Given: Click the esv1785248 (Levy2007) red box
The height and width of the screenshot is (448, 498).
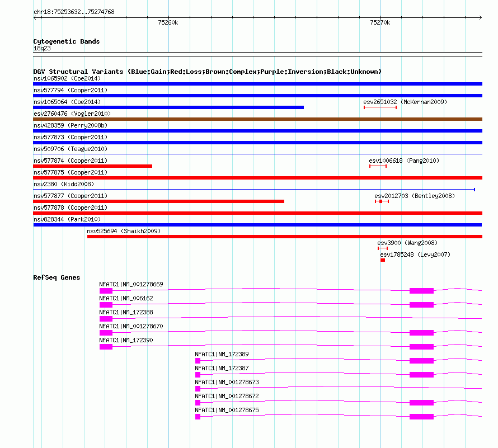Looking at the screenshot, I should click(383, 260).
